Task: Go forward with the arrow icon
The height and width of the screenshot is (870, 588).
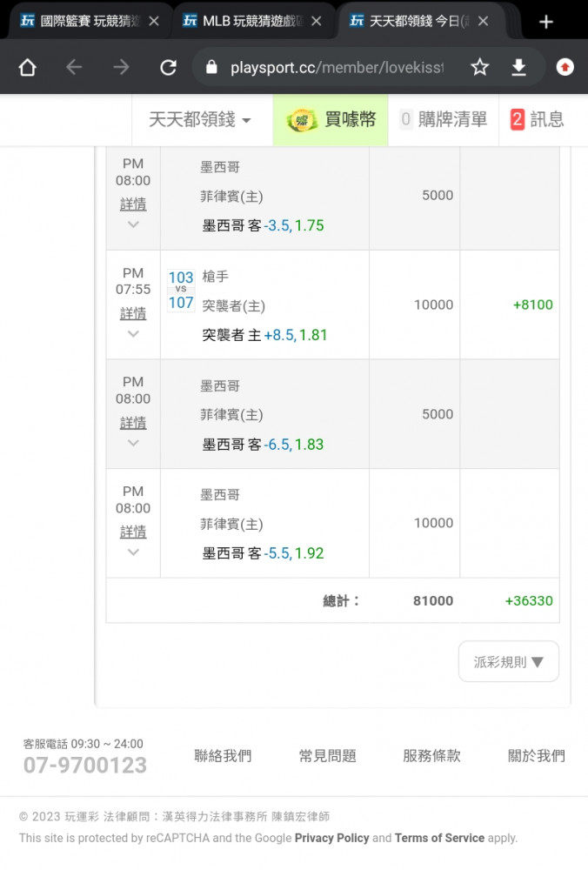Action: coord(121,68)
